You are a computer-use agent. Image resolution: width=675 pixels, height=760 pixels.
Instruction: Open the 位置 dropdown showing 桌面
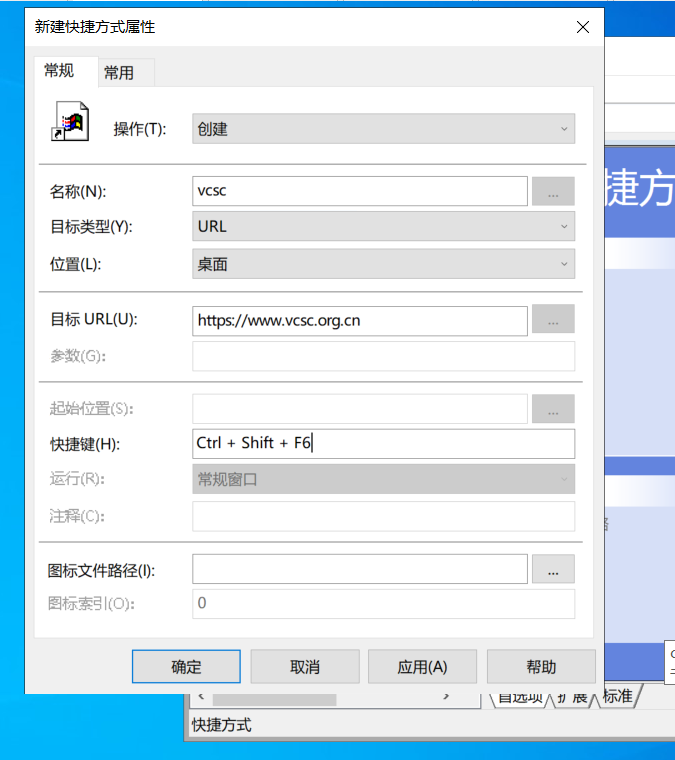click(383, 264)
